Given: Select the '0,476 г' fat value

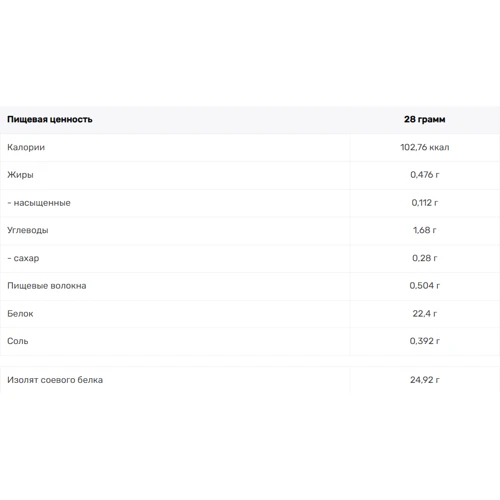Looking at the screenshot, I should (x=424, y=175).
